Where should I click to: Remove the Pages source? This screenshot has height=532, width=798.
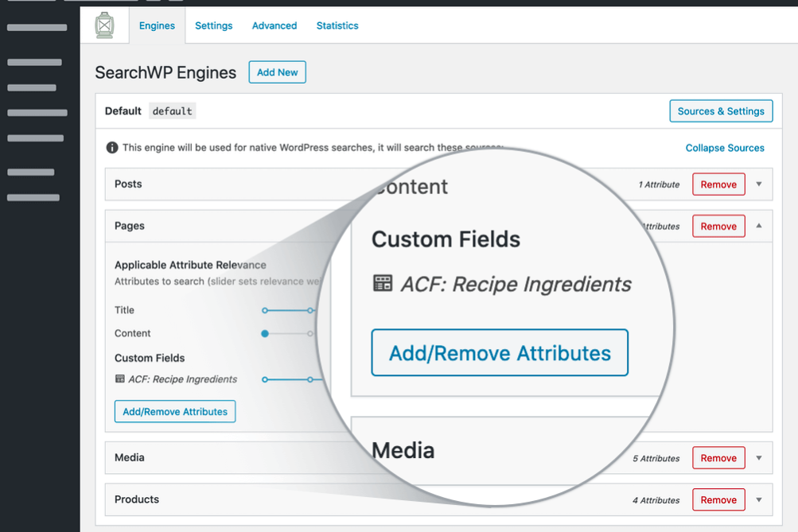[718, 227]
